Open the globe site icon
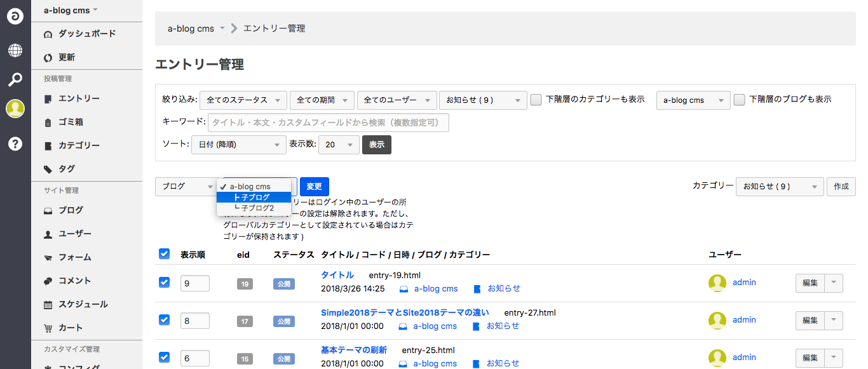 15,50
